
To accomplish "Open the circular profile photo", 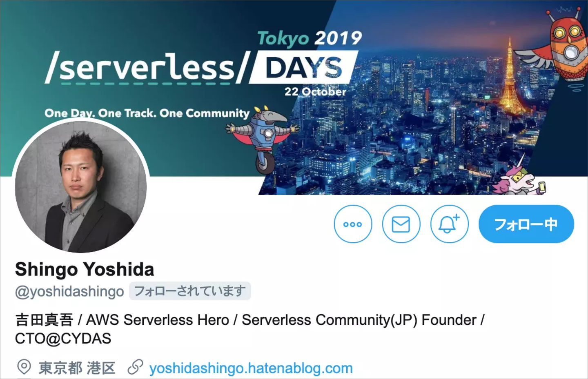I will [81, 186].
